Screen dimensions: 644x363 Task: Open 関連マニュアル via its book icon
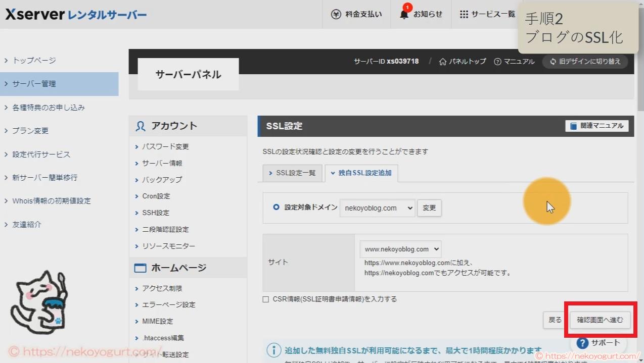(573, 126)
